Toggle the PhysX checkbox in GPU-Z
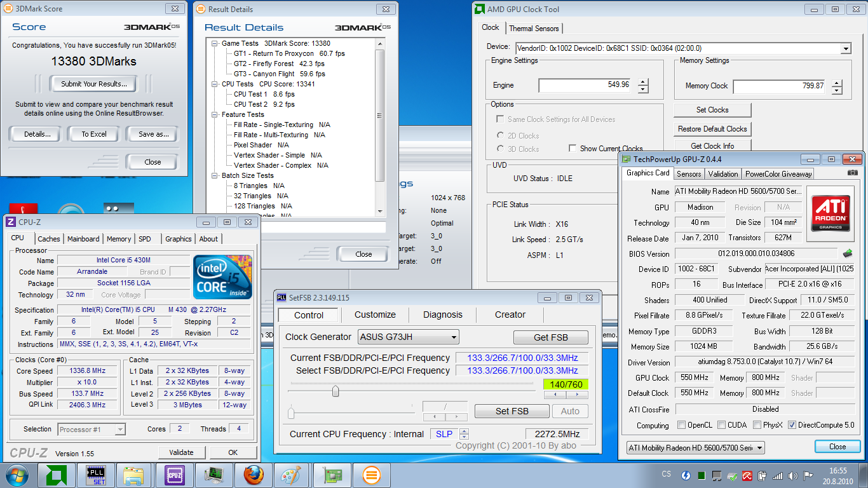Image resolution: width=868 pixels, height=488 pixels. pyautogui.click(x=757, y=424)
